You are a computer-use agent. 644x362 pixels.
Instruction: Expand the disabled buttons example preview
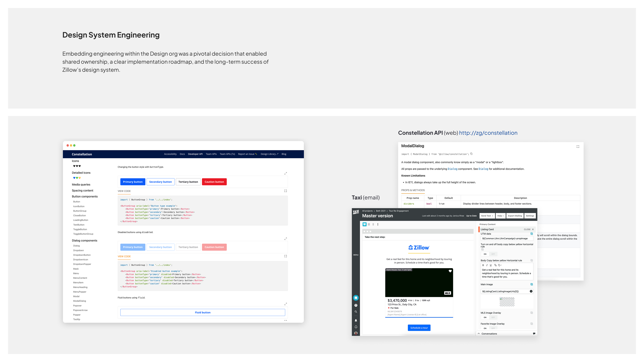pyautogui.click(x=285, y=239)
